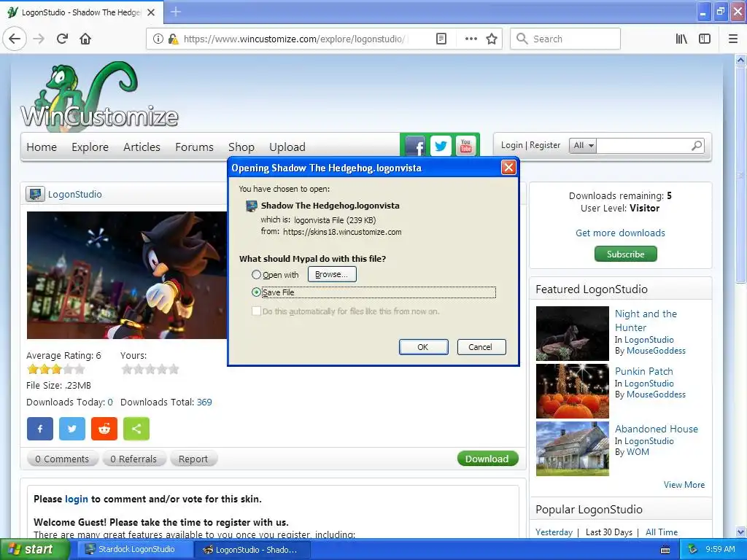Click the on-screen keyboard tray icon
The image size is (747, 560).
tap(665, 550)
